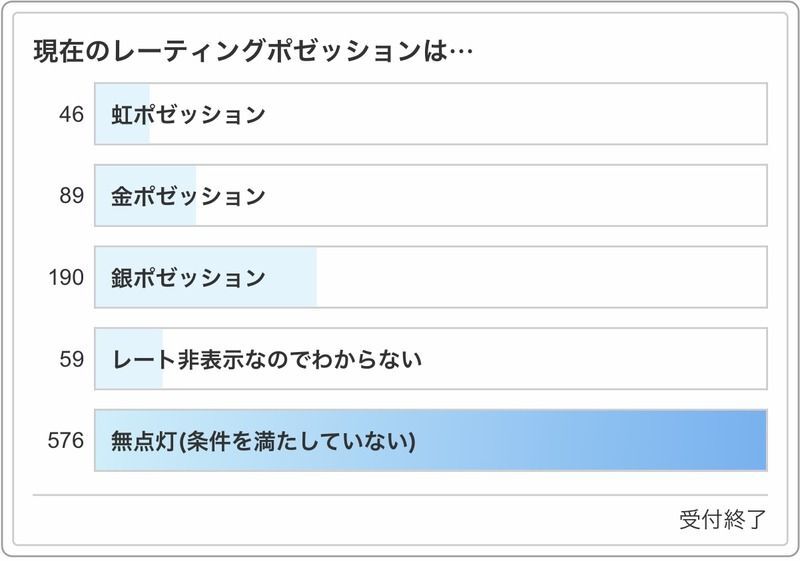800x561 pixels.
Task: Click the poll title 現在のレーティングポゼッションは…
Action: pos(252,50)
